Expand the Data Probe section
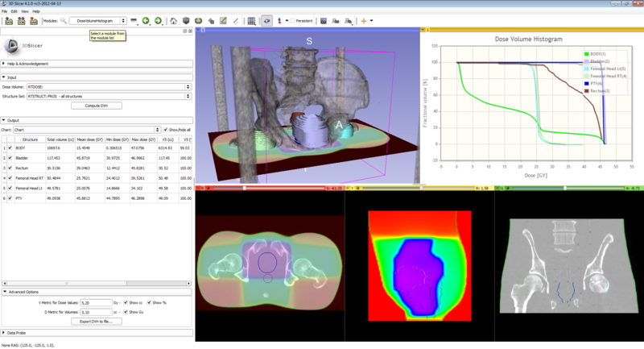Image resolution: width=644 pixels, height=349 pixels. coord(97,333)
